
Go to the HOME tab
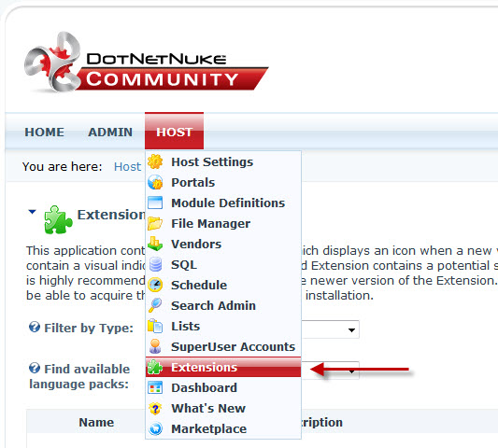pyautogui.click(x=44, y=132)
